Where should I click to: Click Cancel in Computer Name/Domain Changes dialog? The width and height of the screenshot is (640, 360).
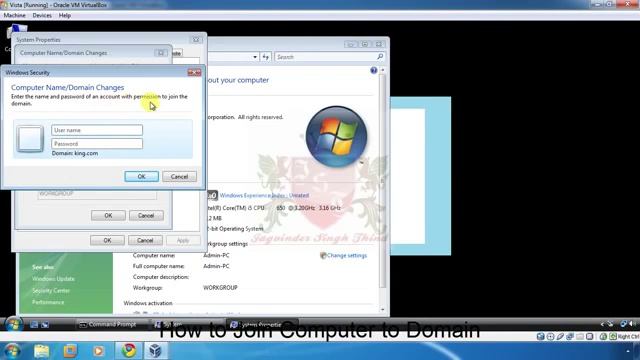tap(146, 216)
